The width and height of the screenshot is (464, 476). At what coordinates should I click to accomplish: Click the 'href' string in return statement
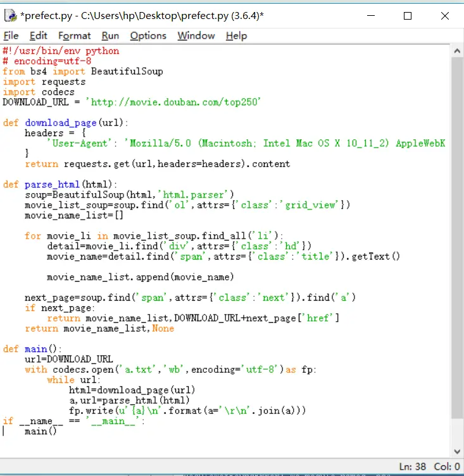point(318,318)
